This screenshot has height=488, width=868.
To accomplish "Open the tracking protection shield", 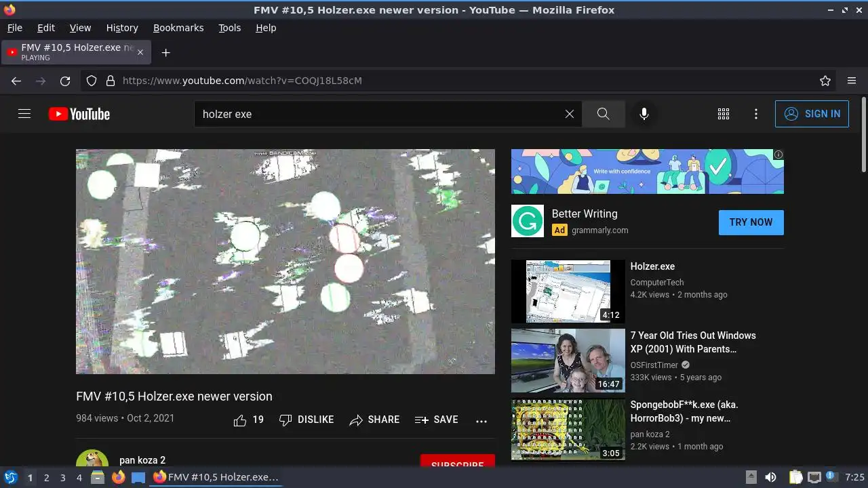I will 92,81.
